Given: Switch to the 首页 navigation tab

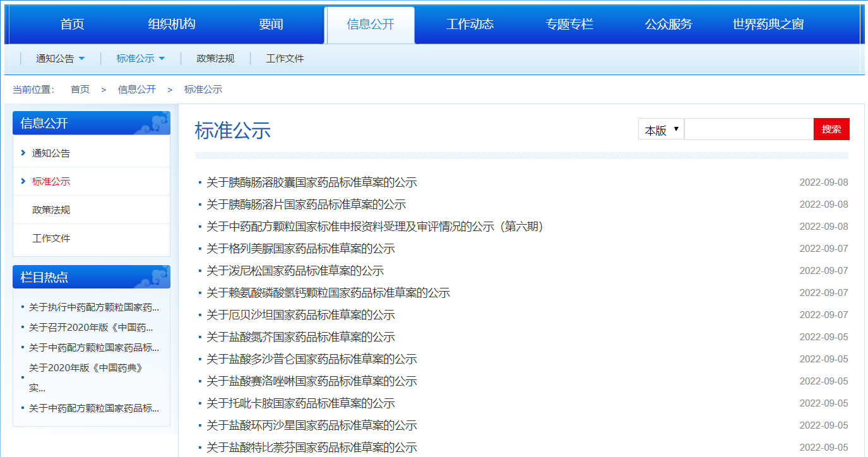Looking at the screenshot, I should 72,25.
